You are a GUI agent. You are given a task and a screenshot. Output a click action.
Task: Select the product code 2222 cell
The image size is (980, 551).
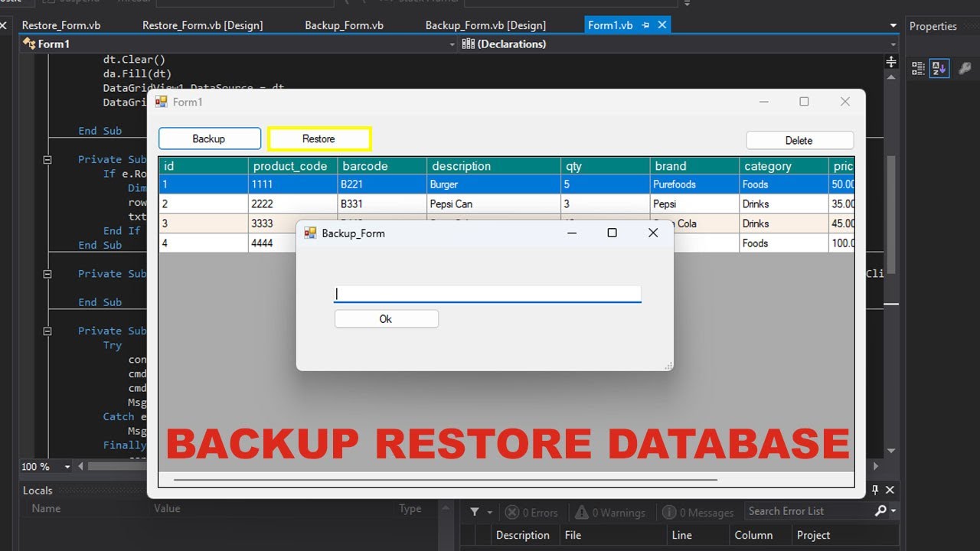click(x=292, y=204)
